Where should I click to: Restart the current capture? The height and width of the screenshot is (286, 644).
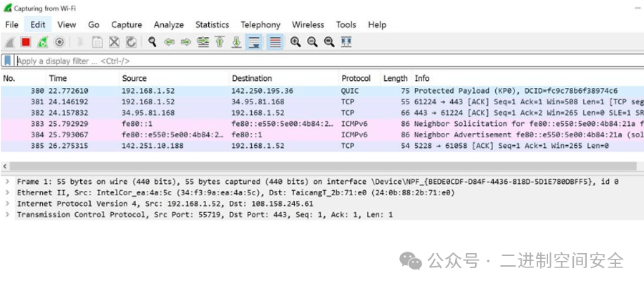point(43,42)
